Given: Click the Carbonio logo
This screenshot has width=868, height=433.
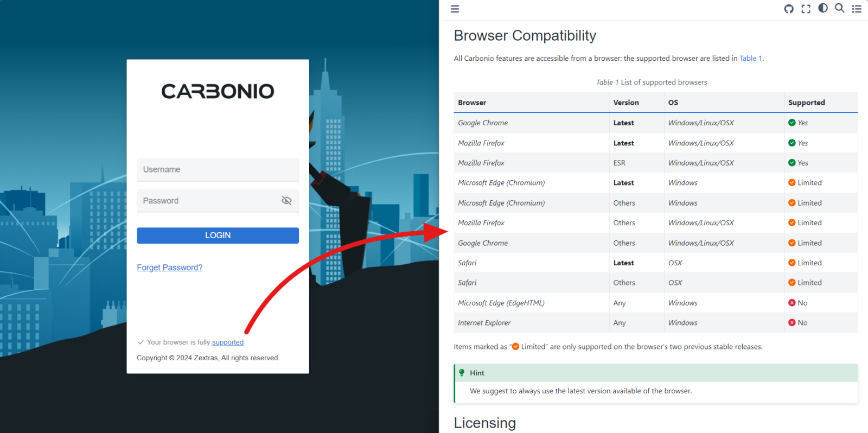Looking at the screenshot, I should pos(218,91).
